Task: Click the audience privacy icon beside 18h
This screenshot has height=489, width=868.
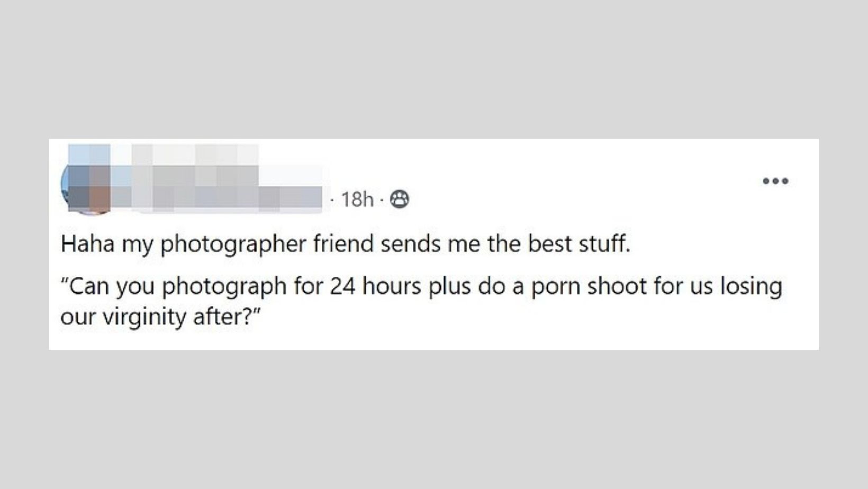Action: (x=400, y=200)
